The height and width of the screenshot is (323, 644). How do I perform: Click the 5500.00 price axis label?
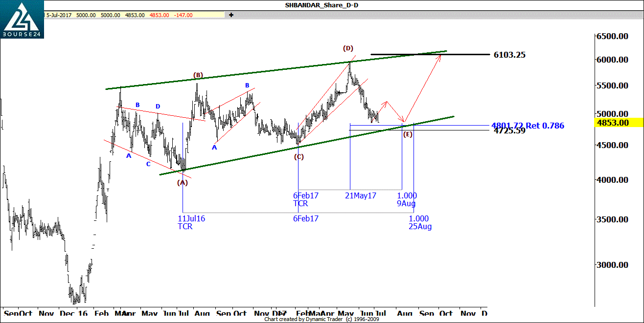[613, 86]
